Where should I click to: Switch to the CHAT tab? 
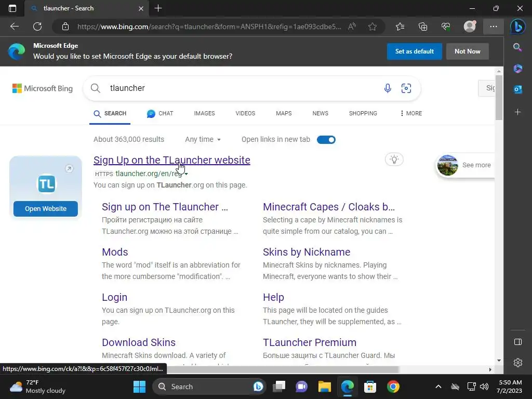coord(160,113)
